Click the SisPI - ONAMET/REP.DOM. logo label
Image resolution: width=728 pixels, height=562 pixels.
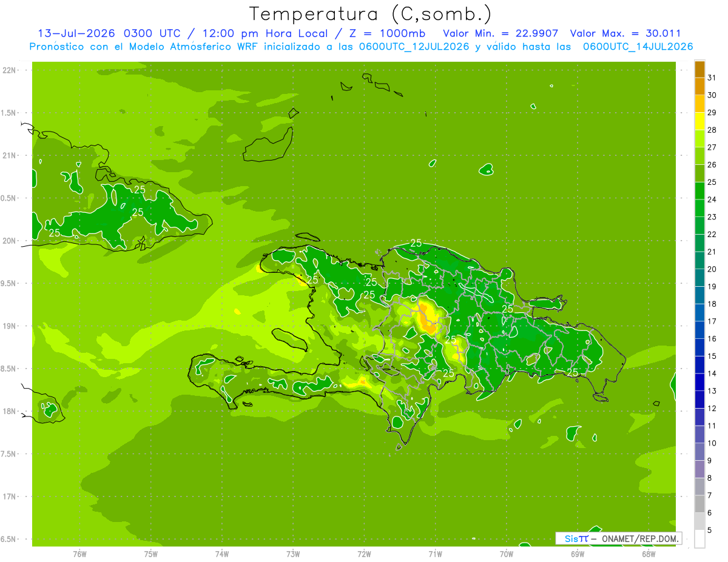(619, 538)
